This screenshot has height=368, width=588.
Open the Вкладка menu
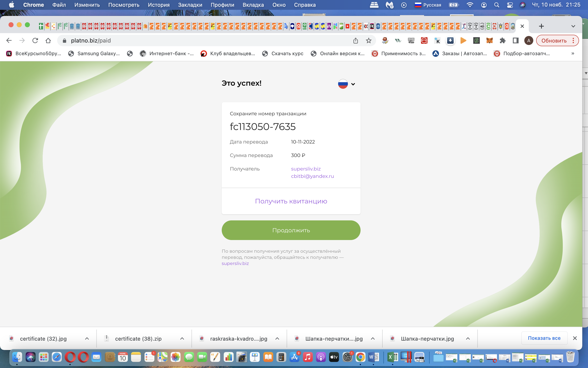(x=253, y=5)
